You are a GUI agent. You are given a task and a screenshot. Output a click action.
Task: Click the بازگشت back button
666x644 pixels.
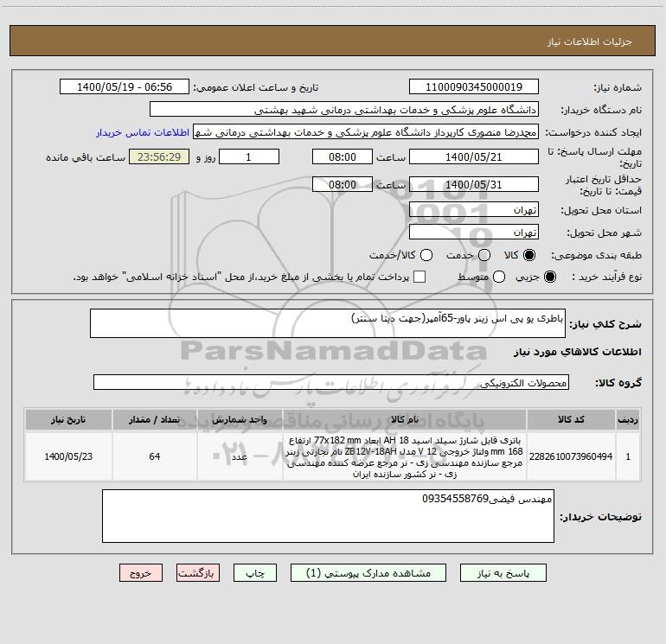(198, 573)
